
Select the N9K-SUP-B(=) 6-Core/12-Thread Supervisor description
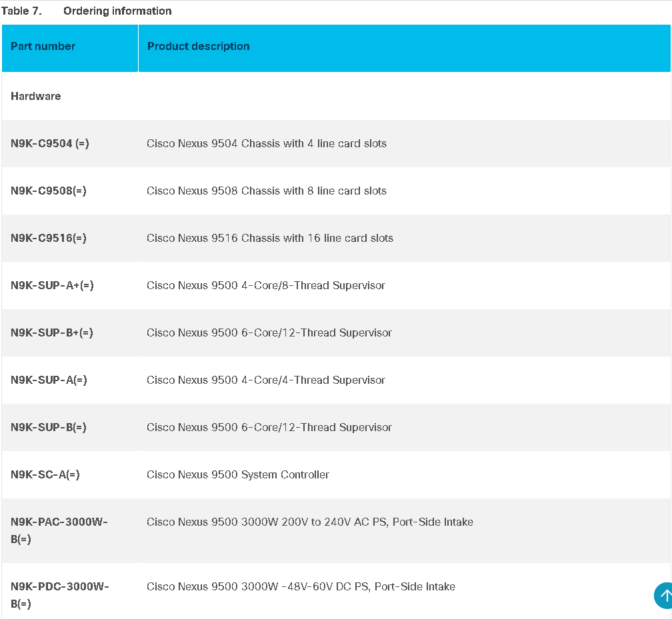(x=269, y=428)
